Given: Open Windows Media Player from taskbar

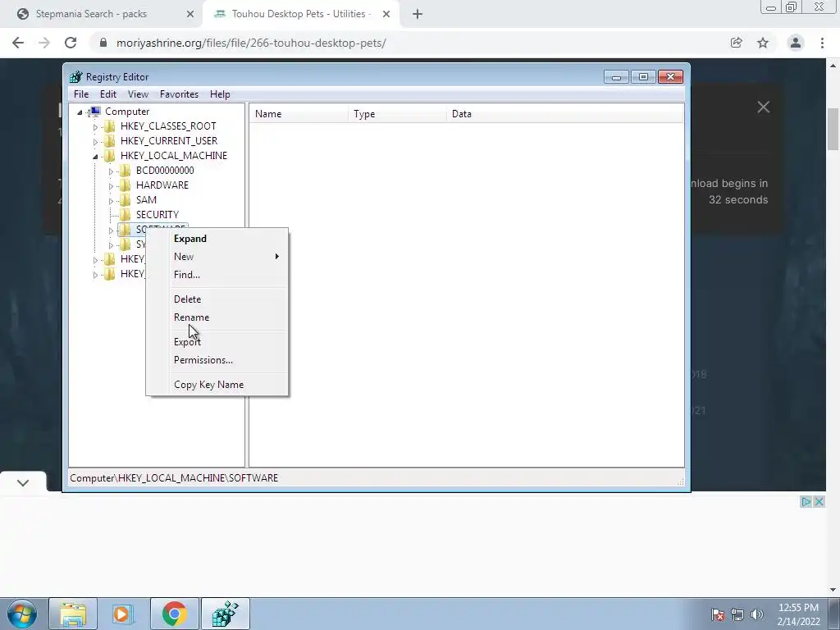Looking at the screenshot, I should [122, 614].
